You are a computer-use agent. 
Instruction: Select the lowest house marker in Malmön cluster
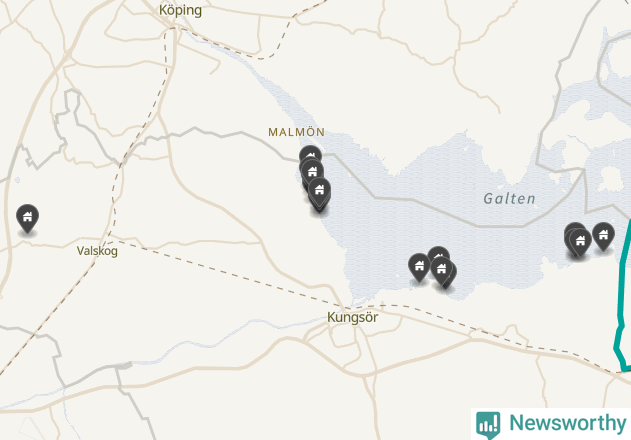click(x=320, y=190)
